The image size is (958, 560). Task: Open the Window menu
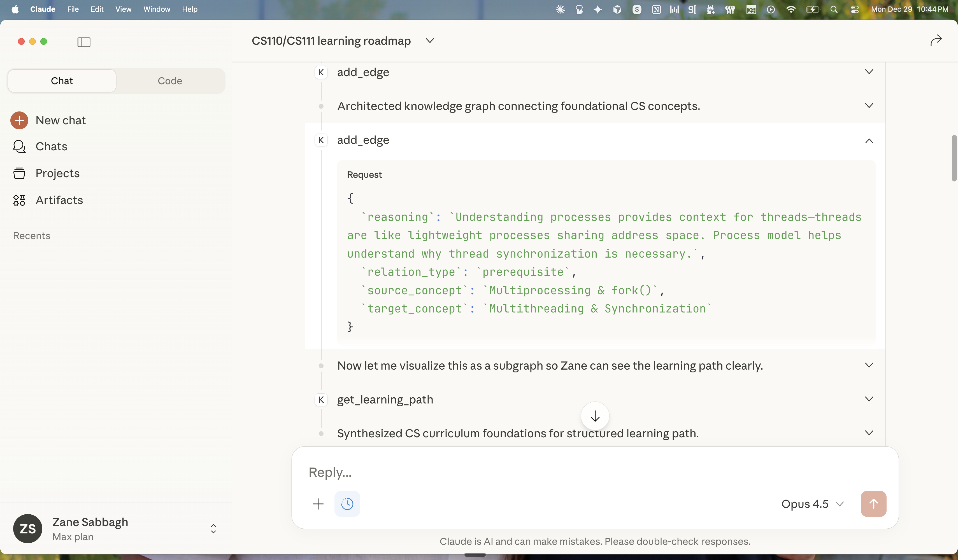156,9
